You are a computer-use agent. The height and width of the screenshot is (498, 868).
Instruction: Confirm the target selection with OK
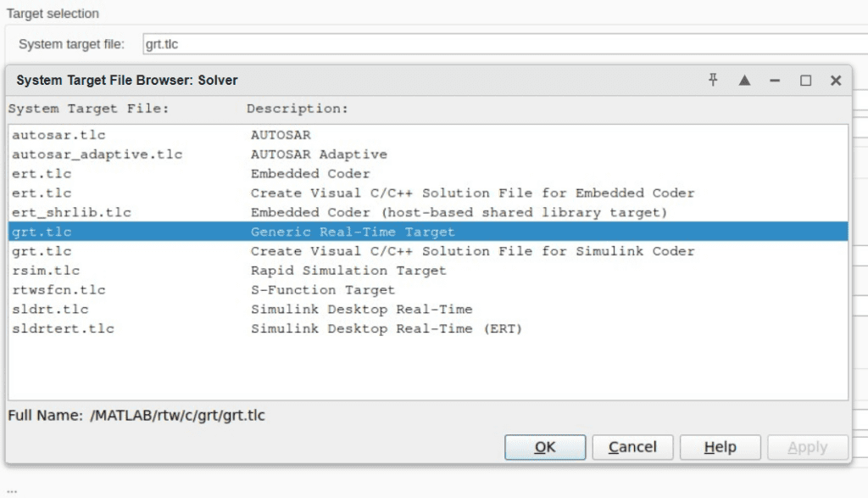545,447
